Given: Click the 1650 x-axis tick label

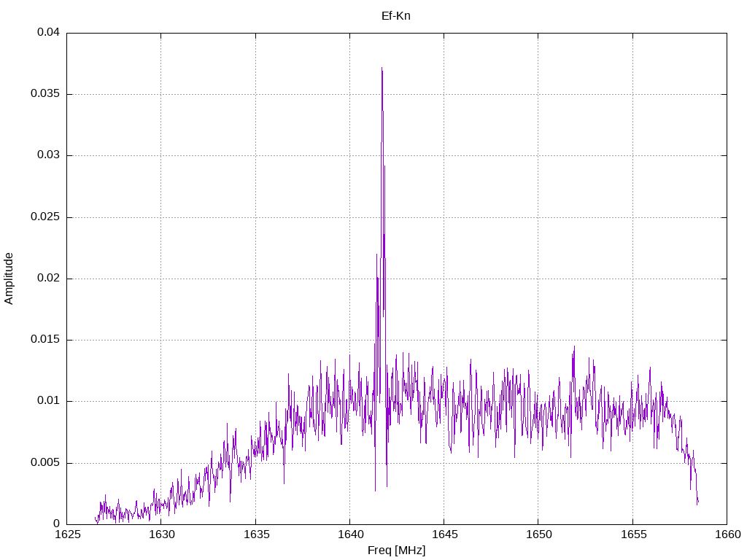Looking at the screenshot, I should pos(538,535).
